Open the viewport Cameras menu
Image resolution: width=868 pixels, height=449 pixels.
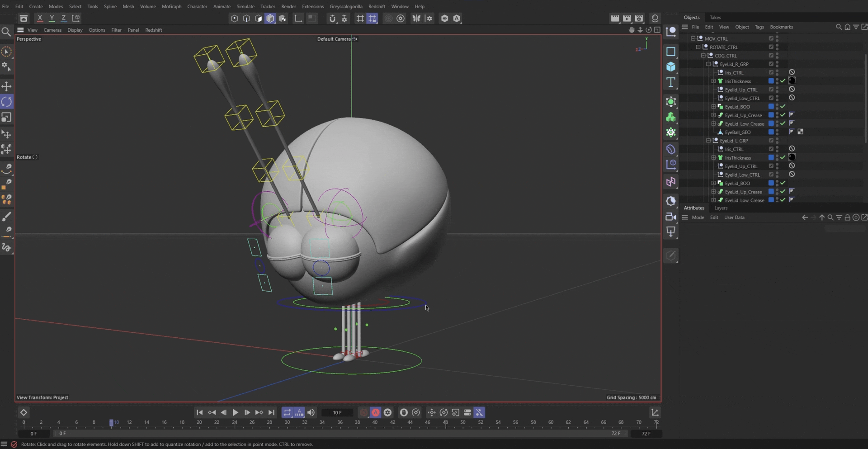coord(52,30)
